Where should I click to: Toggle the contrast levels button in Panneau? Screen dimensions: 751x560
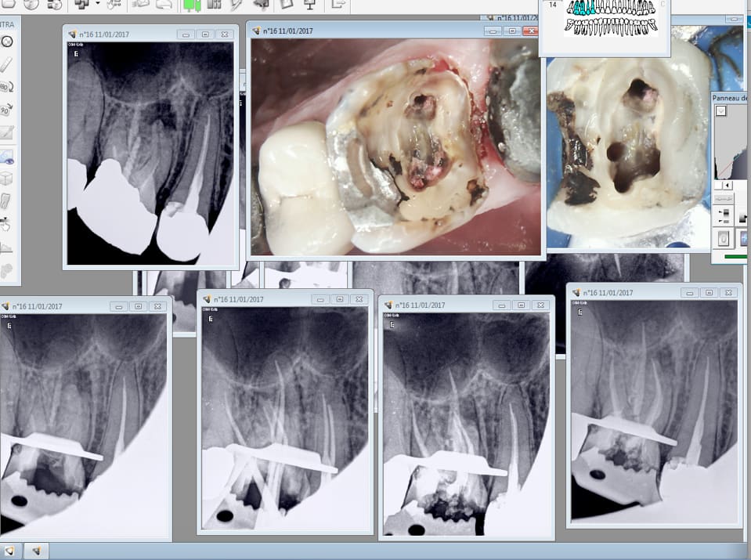tap(724, 215)
